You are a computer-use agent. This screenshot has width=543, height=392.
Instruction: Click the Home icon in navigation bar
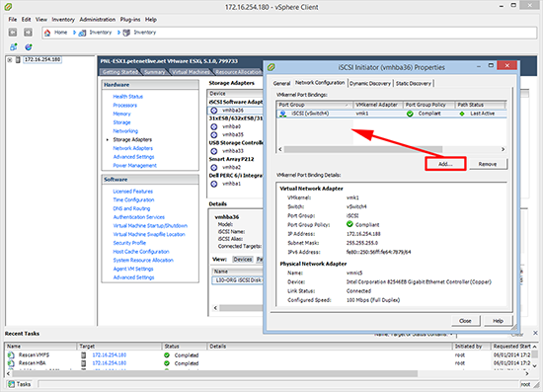tap(47, 33)
